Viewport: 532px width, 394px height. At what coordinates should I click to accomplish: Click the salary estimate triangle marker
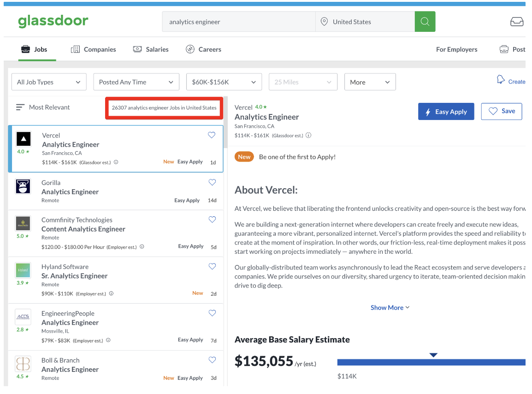click(x=433, y=355)
